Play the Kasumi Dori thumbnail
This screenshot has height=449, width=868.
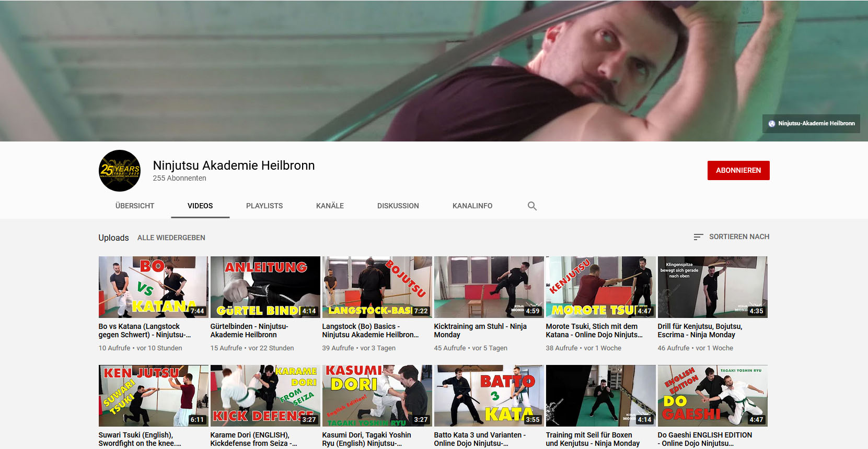click(x=377, y=396)
